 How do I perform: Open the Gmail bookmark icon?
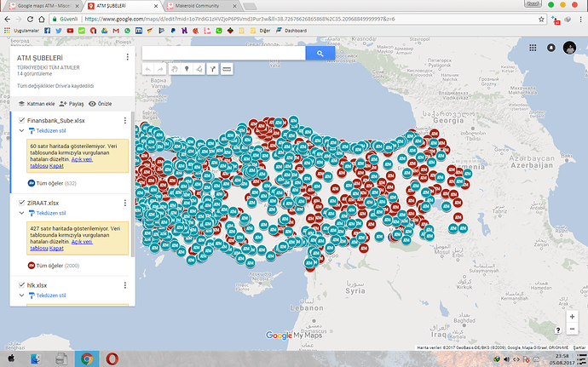pos(116,31)
